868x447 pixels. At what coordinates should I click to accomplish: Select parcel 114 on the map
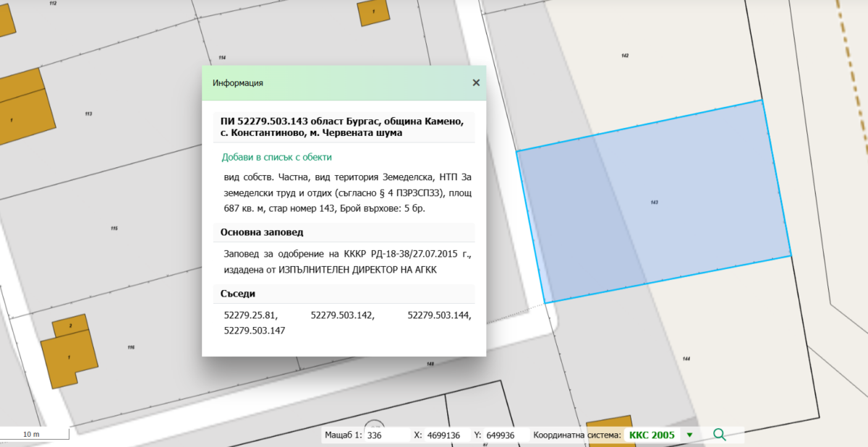coord(222,57)
